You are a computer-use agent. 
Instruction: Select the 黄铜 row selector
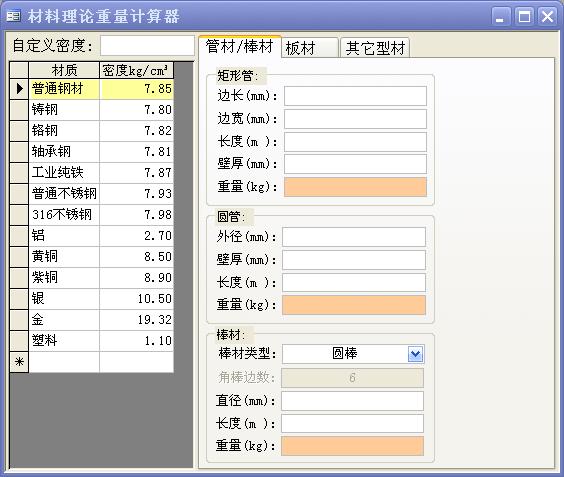(x=19, y=257)
